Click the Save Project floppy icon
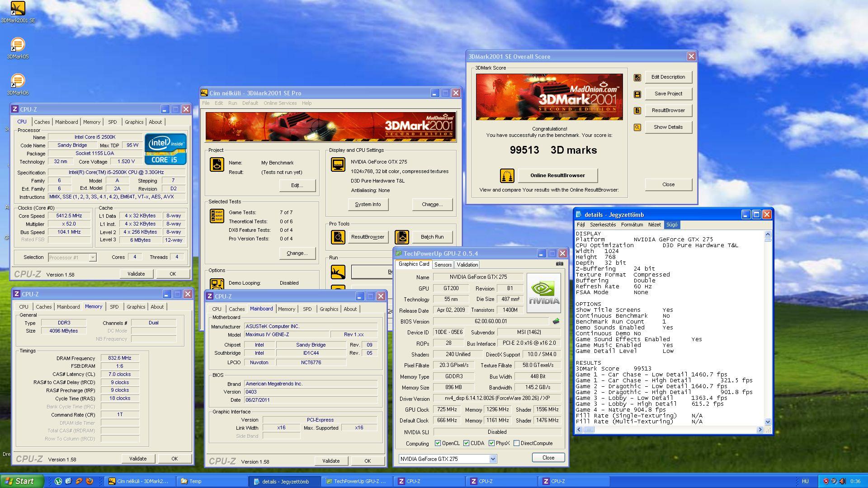Viewport: 868px width, 488px height. click(637, 94)
